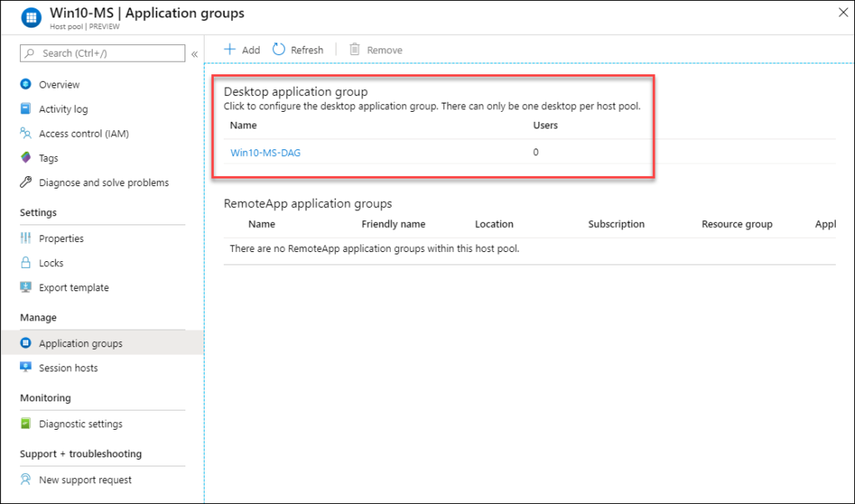
Task: Click the Export template icon
Action: coord(26,287)
